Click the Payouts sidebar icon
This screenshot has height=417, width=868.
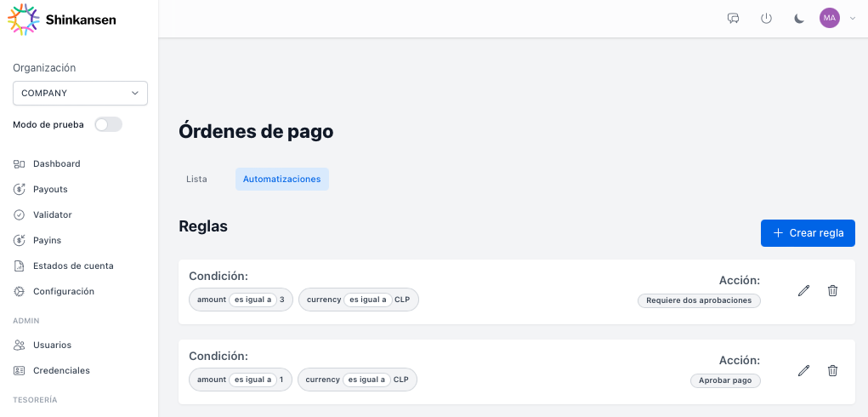20,190
